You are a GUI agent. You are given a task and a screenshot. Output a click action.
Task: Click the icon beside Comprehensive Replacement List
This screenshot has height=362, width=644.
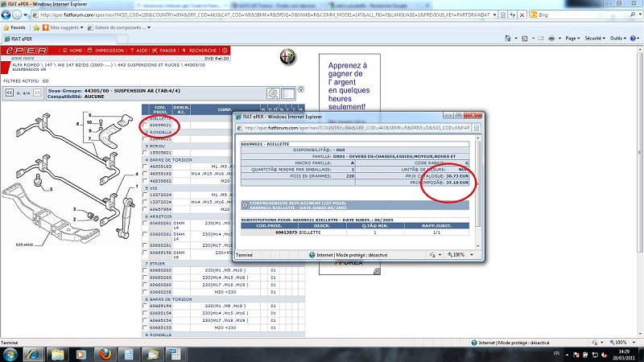(x=245, y=205)
